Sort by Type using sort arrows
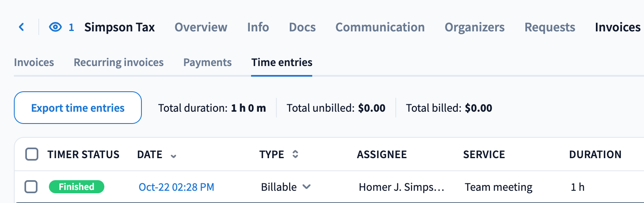644x203 pixels. pyautogui.click(x=296, y=154)
